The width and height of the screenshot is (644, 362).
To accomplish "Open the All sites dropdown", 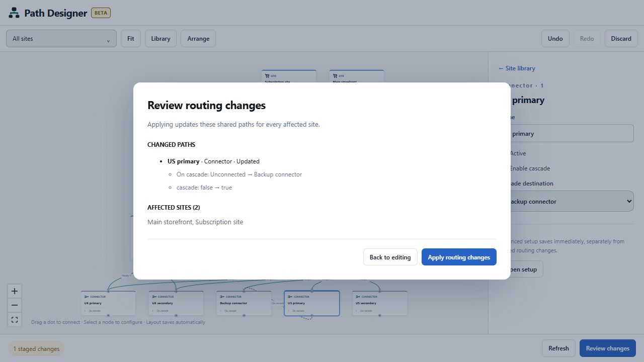I will tap(61, 39).
